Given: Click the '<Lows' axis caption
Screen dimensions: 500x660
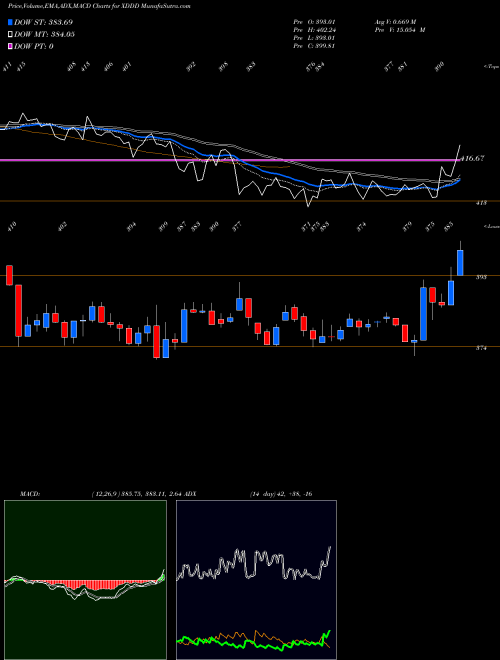Looking at the screenshot, I should 491,226.
